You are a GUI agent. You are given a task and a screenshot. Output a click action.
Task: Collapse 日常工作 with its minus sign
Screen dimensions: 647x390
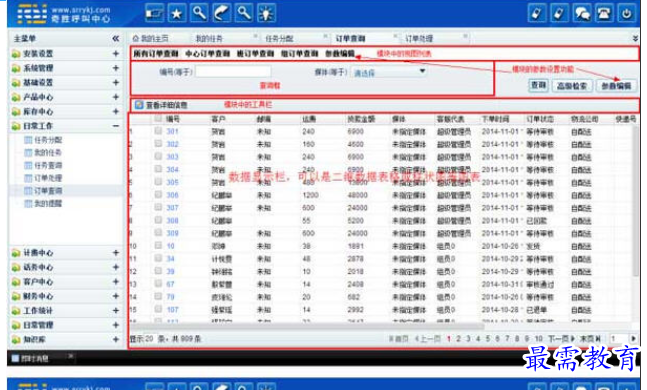click(116, 126)
